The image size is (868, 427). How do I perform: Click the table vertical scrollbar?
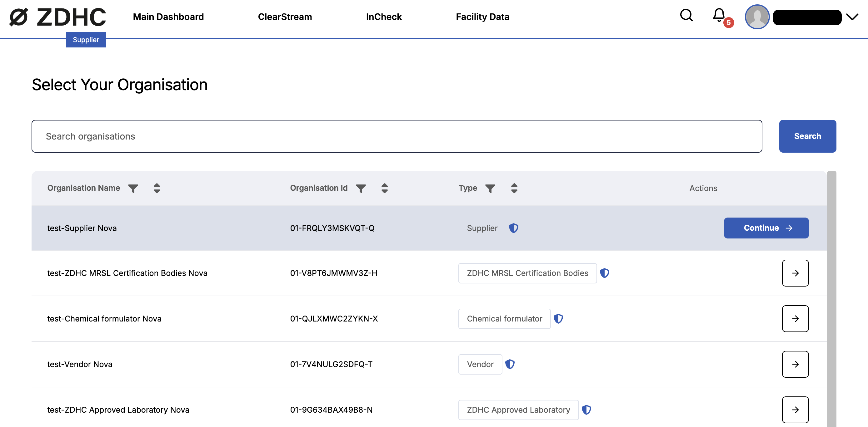(831, 299)
